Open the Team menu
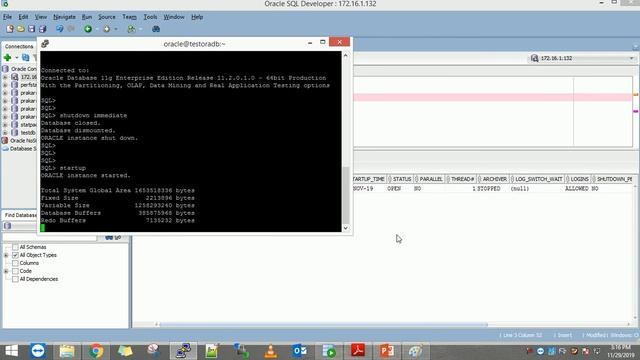This screenshot has height=360, width=640. point(129,17)
